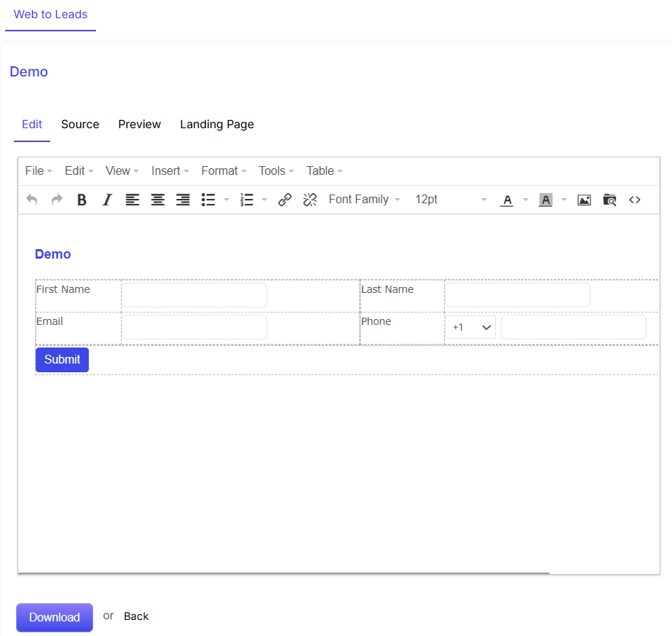Toggle bold formatting
The image size is (672, 636).
click(x=82, y=200)
